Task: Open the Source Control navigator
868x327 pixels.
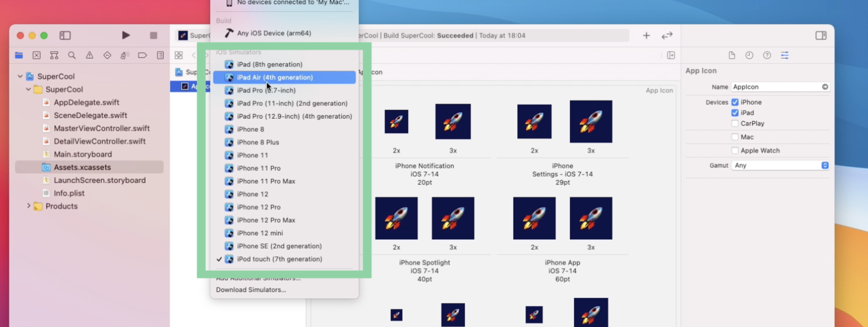Action: [36, 55]
